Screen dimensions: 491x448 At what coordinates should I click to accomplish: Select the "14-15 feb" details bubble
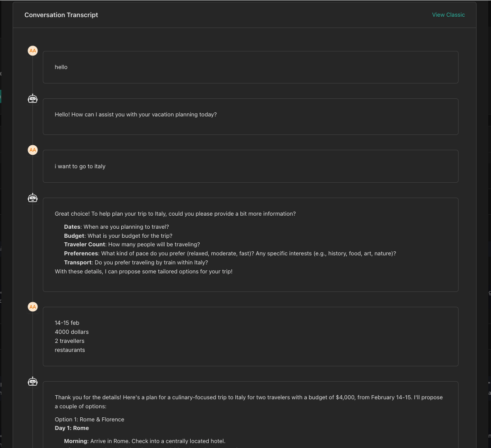250,336
